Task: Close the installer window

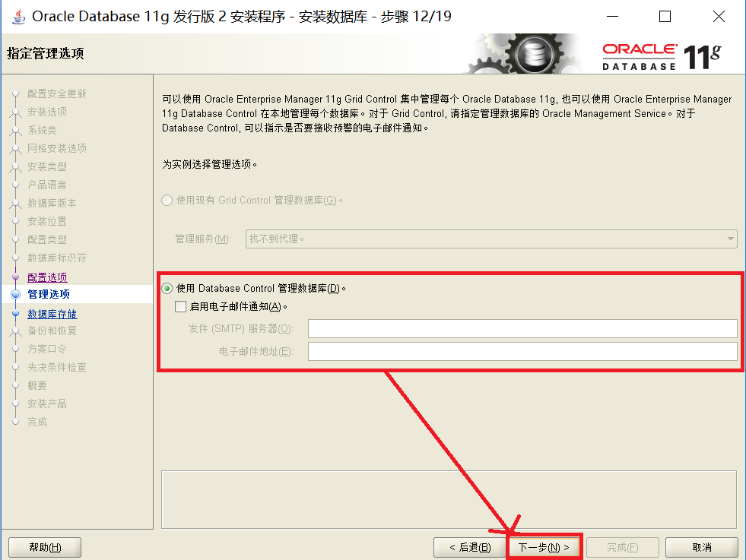Action: [x=719, y=17]
